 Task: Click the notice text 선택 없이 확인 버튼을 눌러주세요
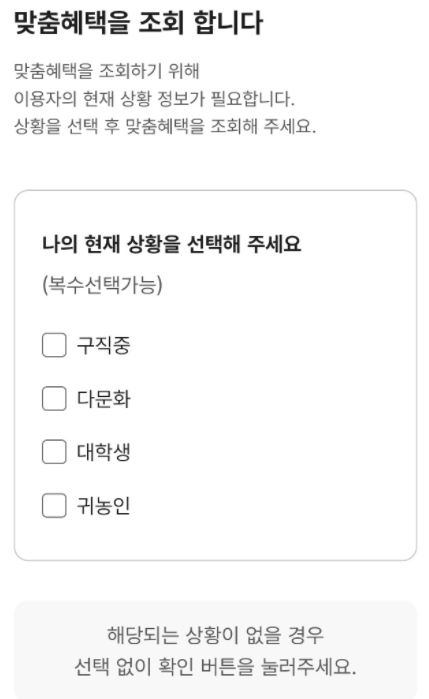(215, 666)
